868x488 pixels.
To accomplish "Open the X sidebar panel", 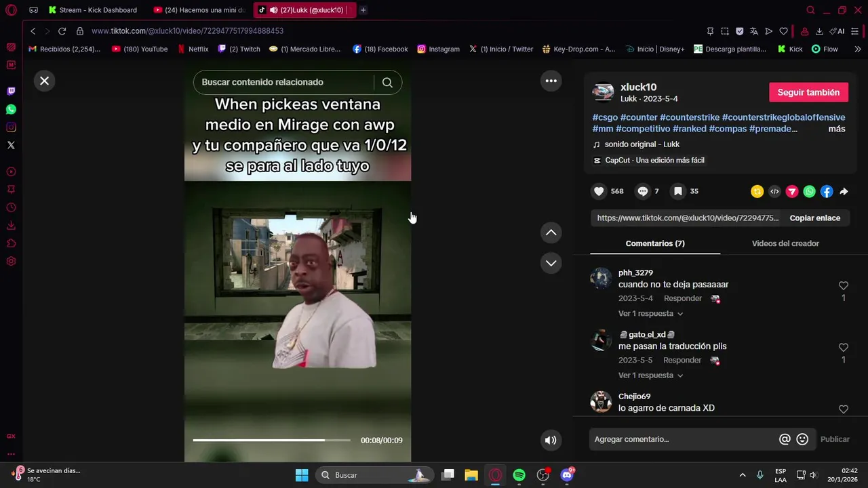I will pyautogui.click(x=11, y=145).
